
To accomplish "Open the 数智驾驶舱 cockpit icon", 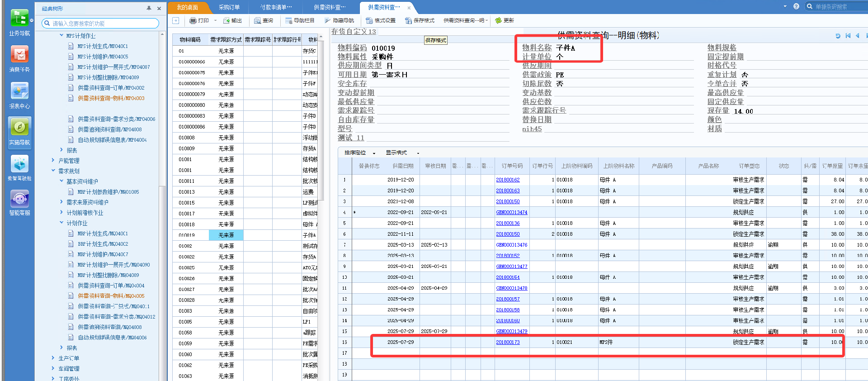I will pos(19,163).
